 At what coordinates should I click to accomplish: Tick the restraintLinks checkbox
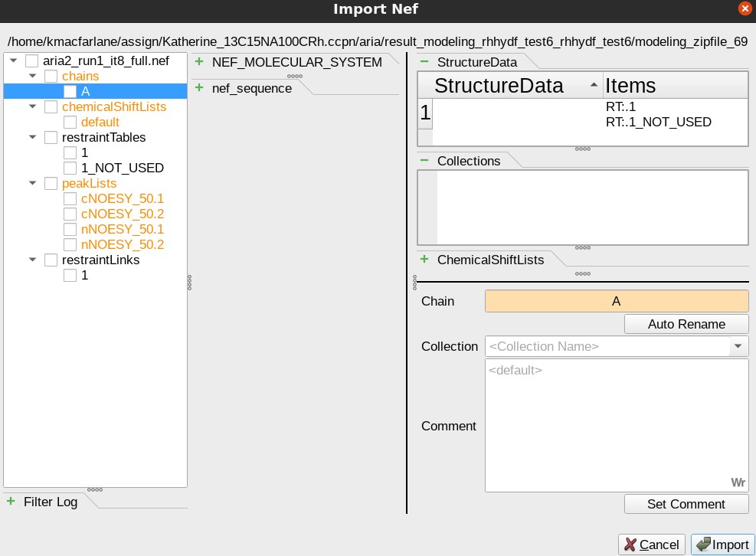pos(51,260)
